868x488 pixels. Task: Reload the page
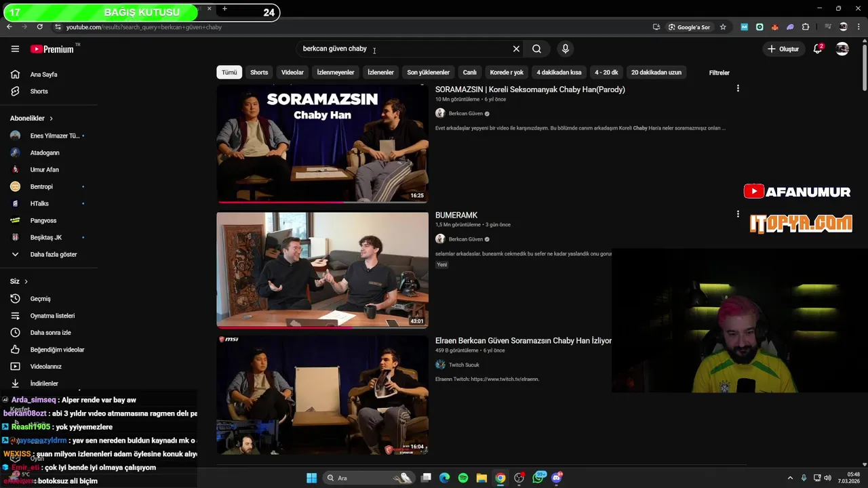(x=40, y=27)
